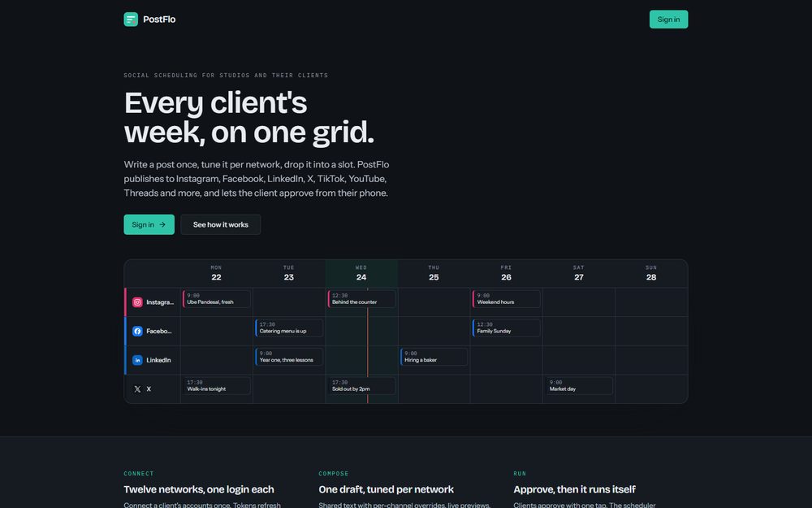This screenshot has height=508, width=812.
Task: Open See how it works
Action: pyautogui.click(x=221, y=224)
